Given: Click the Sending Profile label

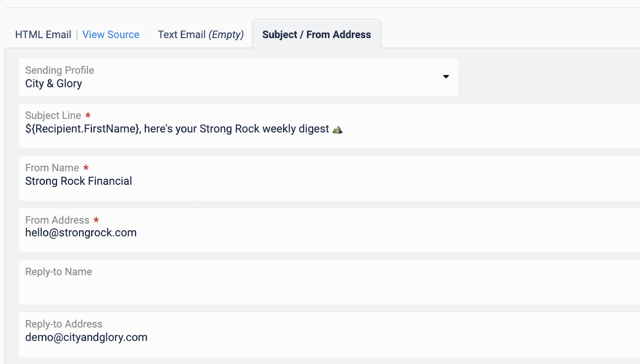Looking at the screenshot, I should coord(60,70).
